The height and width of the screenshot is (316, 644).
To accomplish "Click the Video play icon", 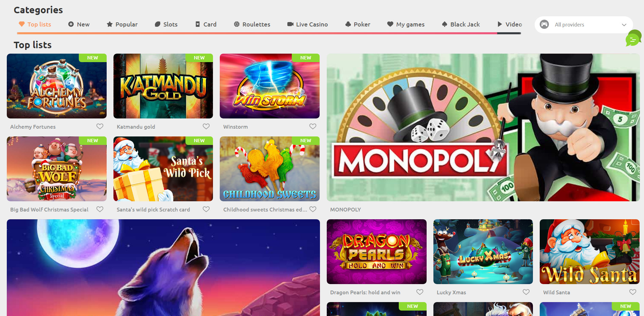I will 500,24.
